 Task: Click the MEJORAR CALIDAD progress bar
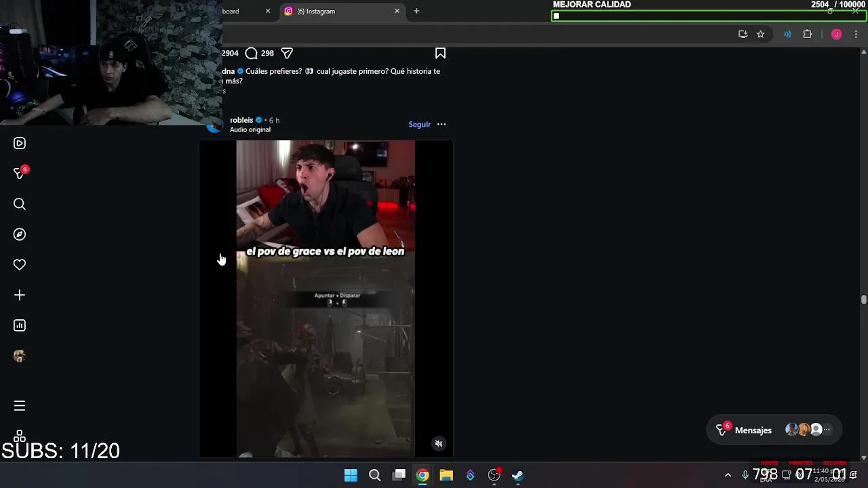tap(709, 16)
